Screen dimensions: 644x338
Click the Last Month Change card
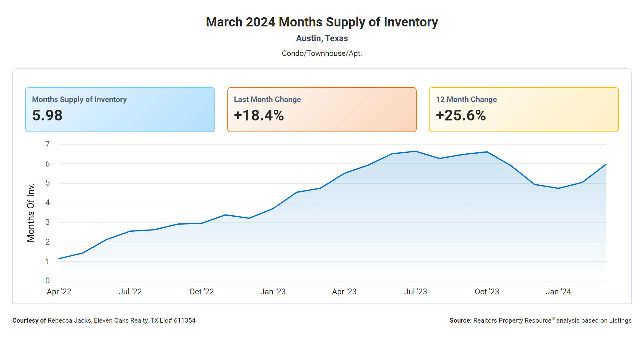pos(322,110)
